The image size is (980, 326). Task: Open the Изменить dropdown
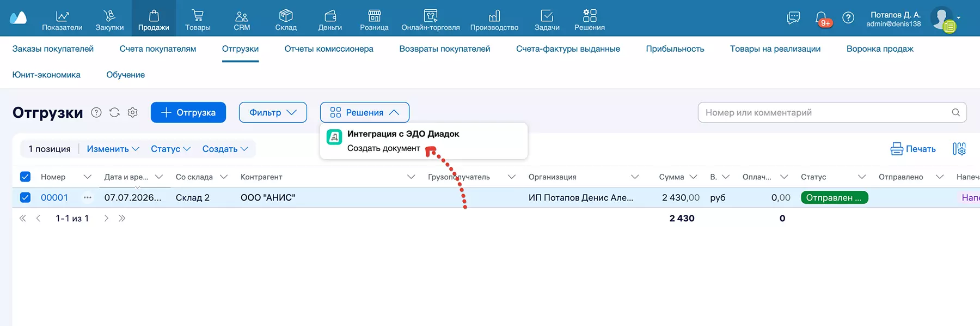[x=113, y=149]
